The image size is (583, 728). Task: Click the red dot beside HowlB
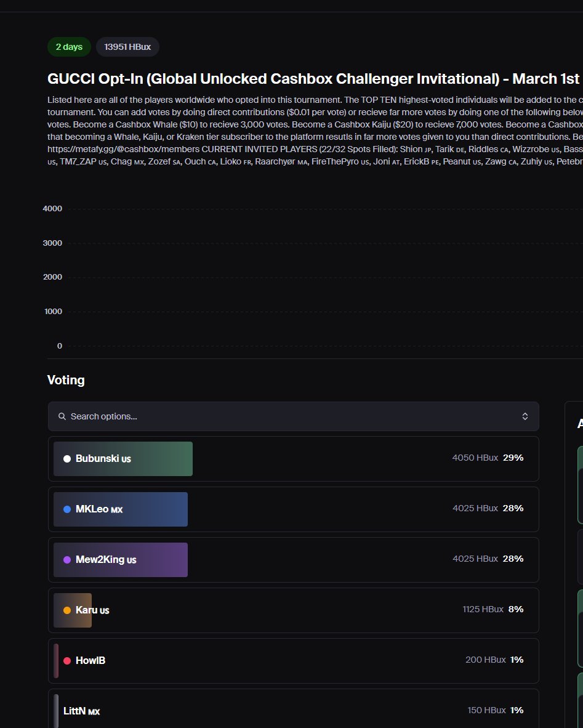pos(67,661)
